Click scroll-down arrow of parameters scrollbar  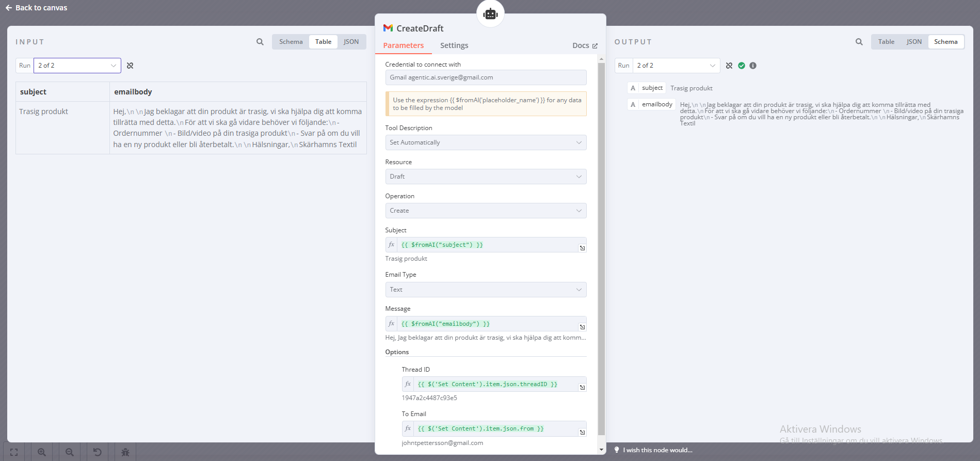pyautogui.click(x=601, y=450)
